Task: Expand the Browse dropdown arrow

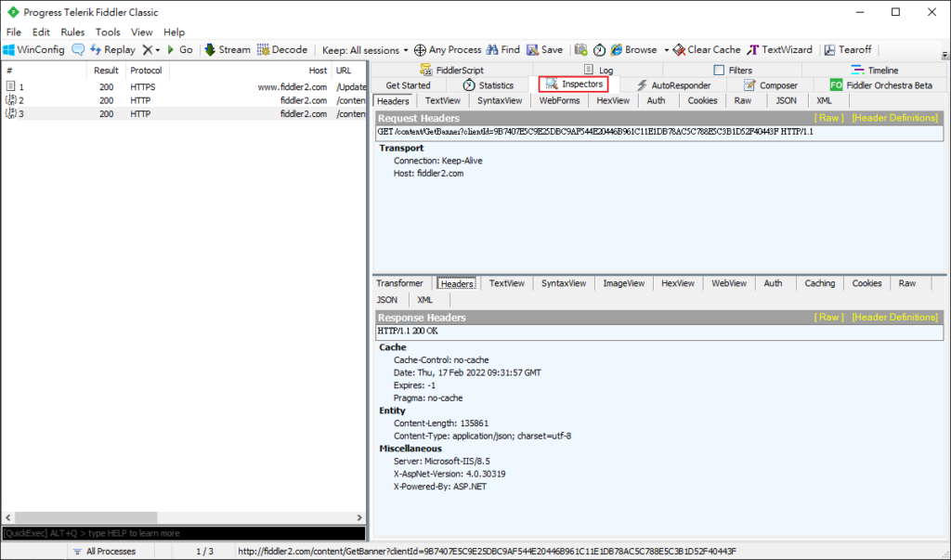Action: tap(666, 50)
